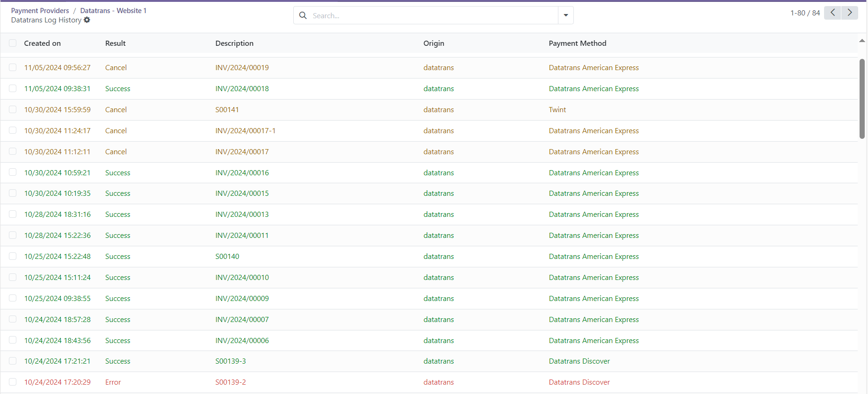Open the search options dropdown arrow
The height and width of the screenshot is (394, 868).
[x=566, y=15]
